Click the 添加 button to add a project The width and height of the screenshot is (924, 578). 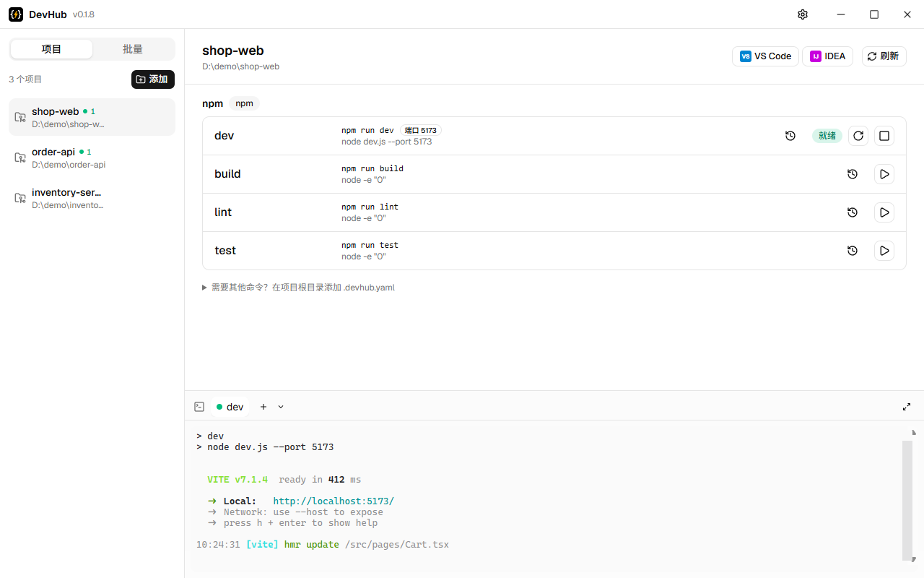click(153, 79)
